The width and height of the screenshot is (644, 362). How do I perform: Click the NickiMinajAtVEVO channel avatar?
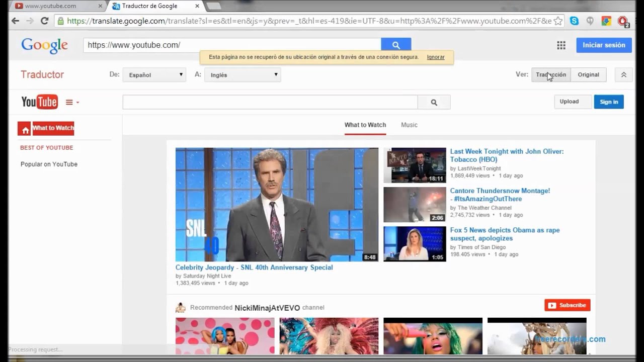click(x=180, y=307)
